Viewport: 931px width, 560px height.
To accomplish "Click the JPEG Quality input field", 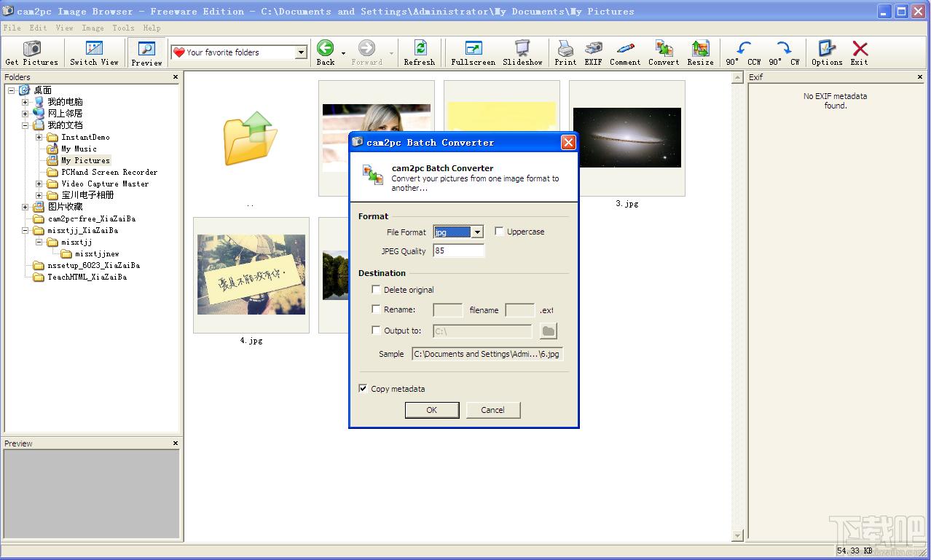I will pyautogui.click(x=458, y=251).
